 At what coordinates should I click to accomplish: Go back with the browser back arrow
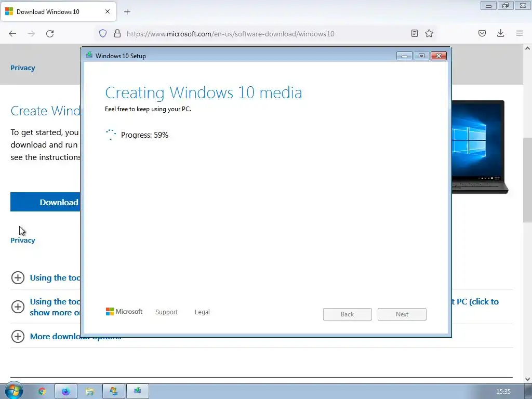(x=12, y=33)
